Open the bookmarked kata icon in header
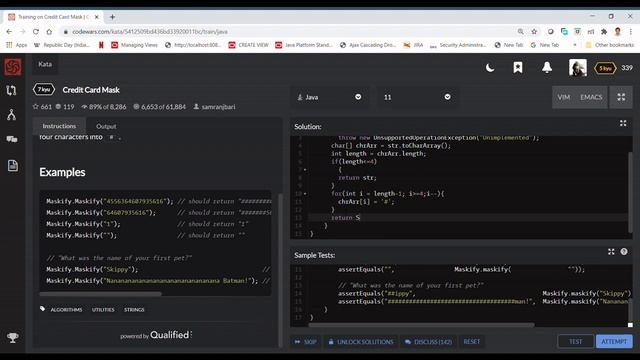The height and width of the screenshot is (360, 640). click(518, 68)
